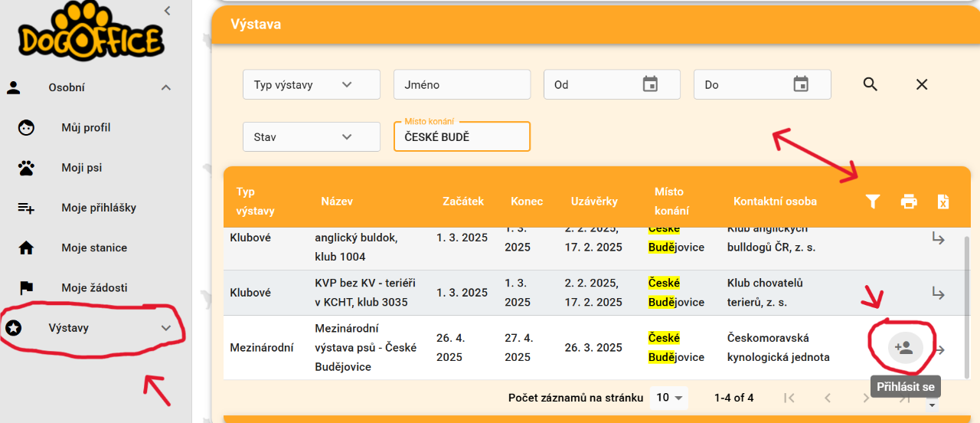Click the Přihlásit se add-person icon
This screenshot has height=423, width=980.
click(905, 348)
